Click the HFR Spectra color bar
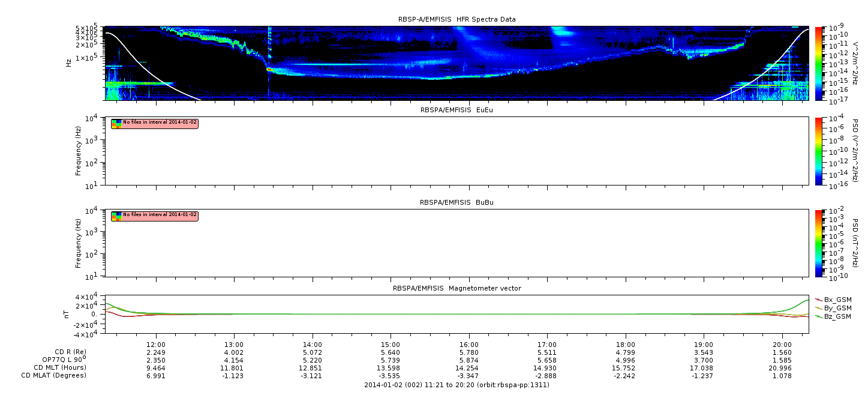Image resolution: width=868 pixels, height=395 pixels. pyautogui.click(x=819, y=63)
